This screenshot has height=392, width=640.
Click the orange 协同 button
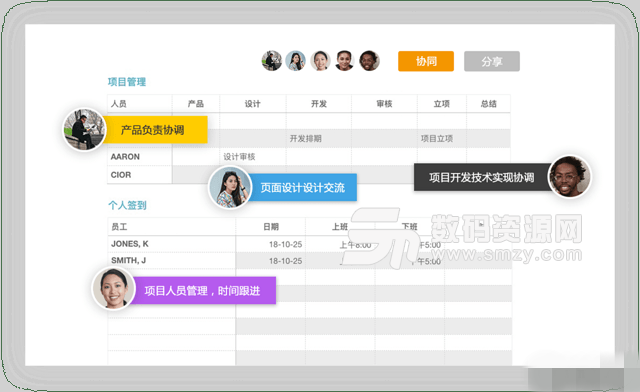click(x=426, y=61)
